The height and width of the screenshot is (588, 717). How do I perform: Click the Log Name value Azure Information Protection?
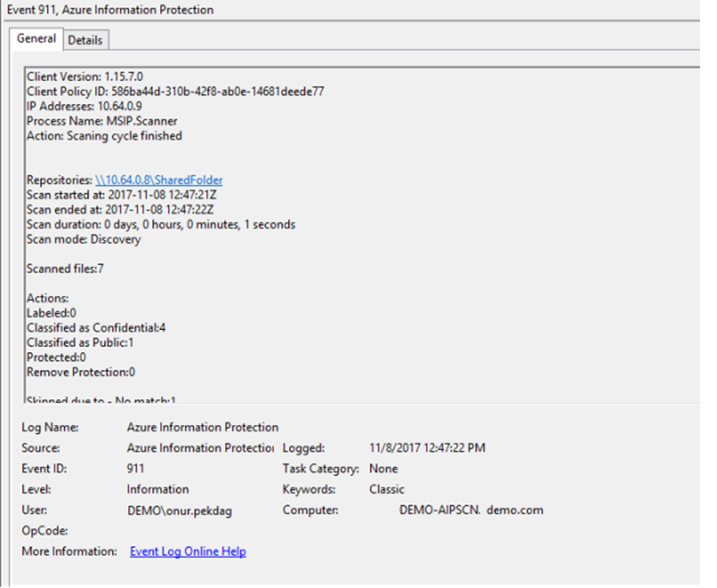203,427
